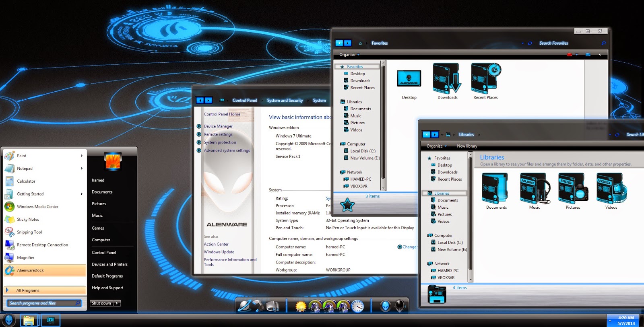Click the clock and date in system tray
Screen dimensions: 644x327
pyautogui.click(x=626, y=321)
